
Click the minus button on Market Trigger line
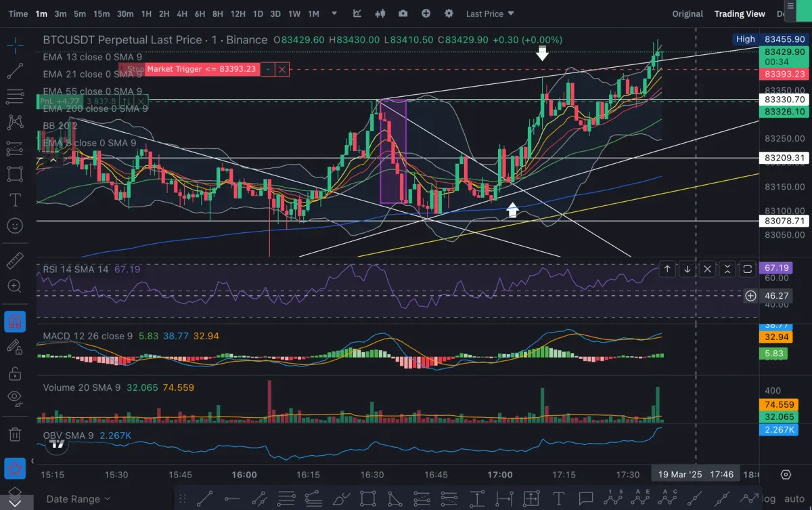point(268,69)
